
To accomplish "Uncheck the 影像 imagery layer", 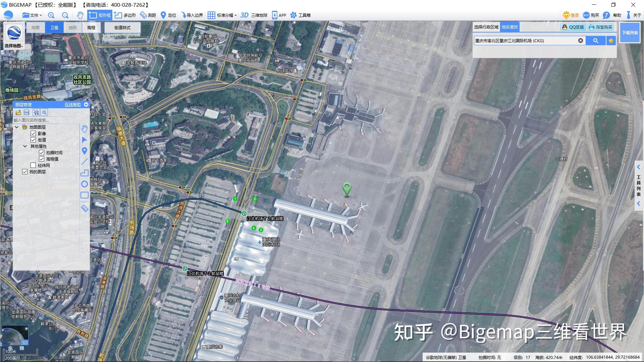I will [x=33, y=133].
